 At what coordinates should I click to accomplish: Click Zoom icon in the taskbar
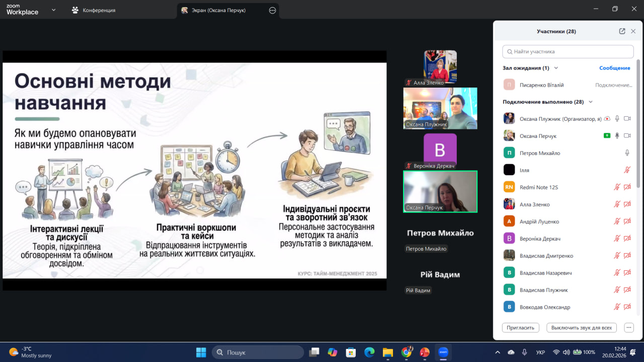click(443, 352)
